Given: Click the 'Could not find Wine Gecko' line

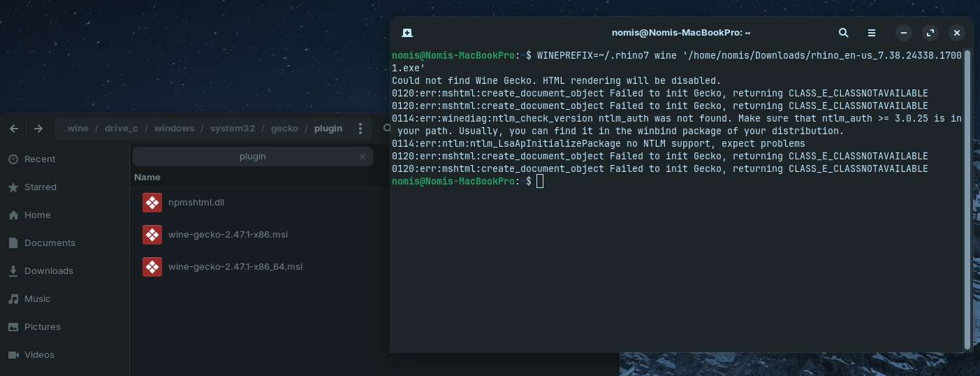Looking at the screenshot, I should [x=556, y=81].
